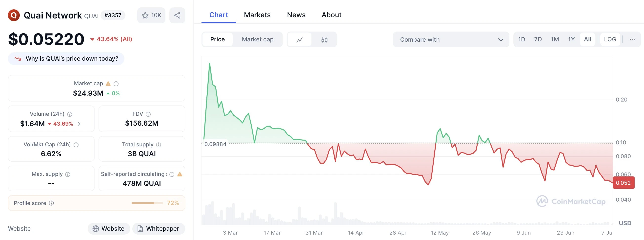The image size is (644, 240).
Task: Select Price chart mode
Action: point(217,39)
